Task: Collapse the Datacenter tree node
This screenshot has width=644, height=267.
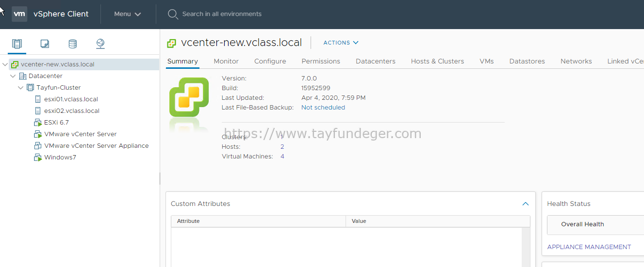Action: [13, 76]
